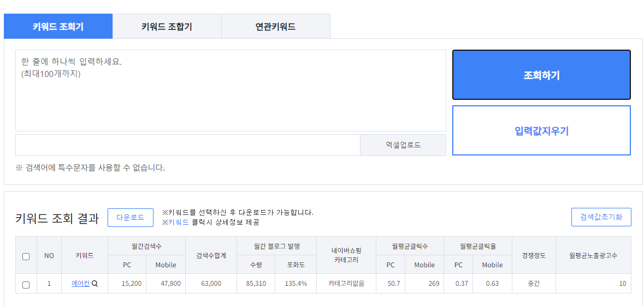Click the PC click rate value 0.37
The image size is (644, 306).
[x=462, y=284]
